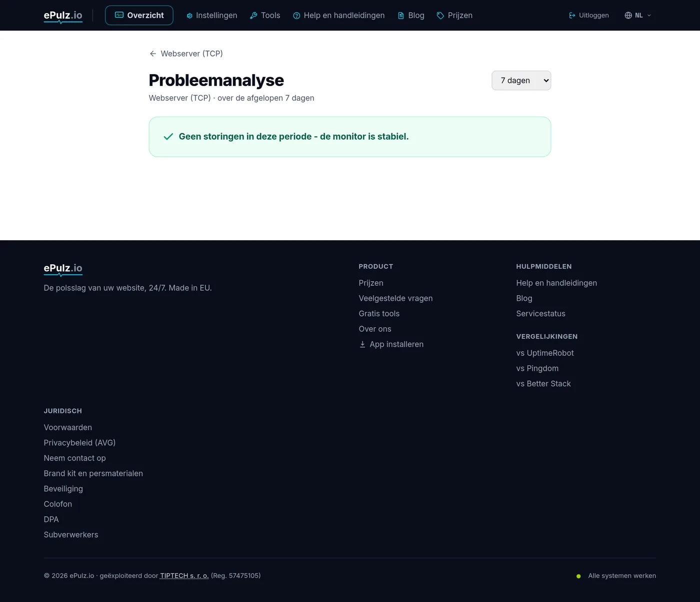Expand the NL language dropdown
Viewport: 700px width, 602px height.
coord(638,16)
